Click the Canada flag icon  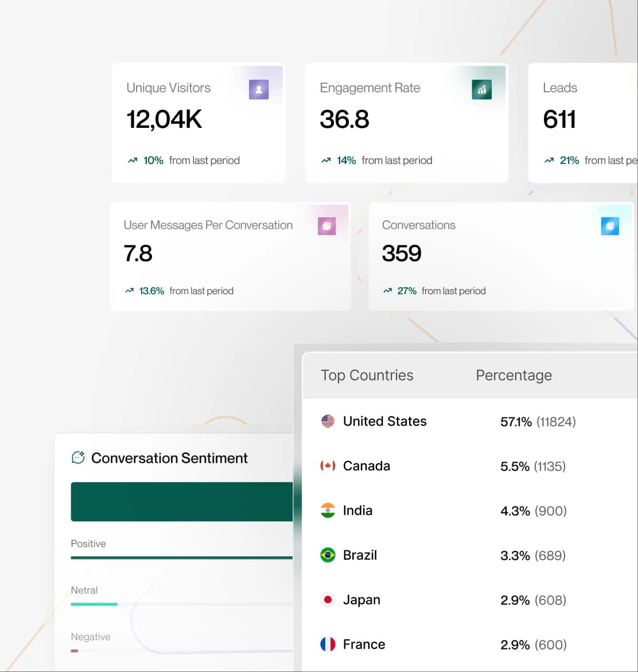pyautogui.click(x=327, y=466)
